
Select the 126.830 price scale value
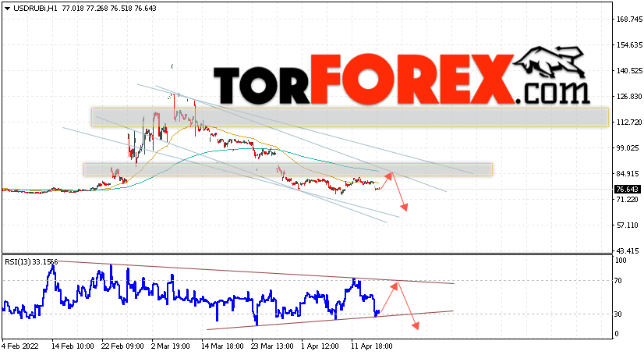[x=629, y=97]
